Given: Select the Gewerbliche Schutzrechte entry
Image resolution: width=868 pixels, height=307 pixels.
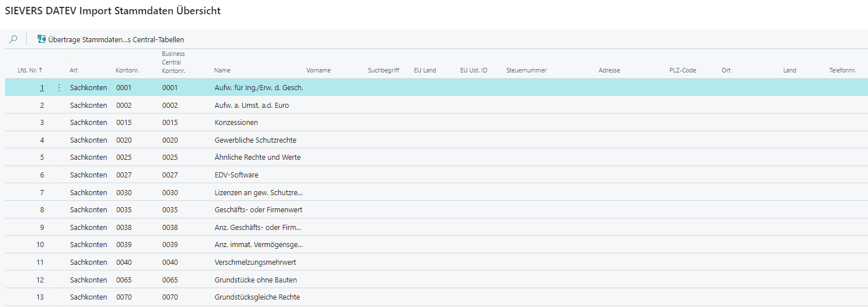Looking at the screenshot, I should 255,140.
